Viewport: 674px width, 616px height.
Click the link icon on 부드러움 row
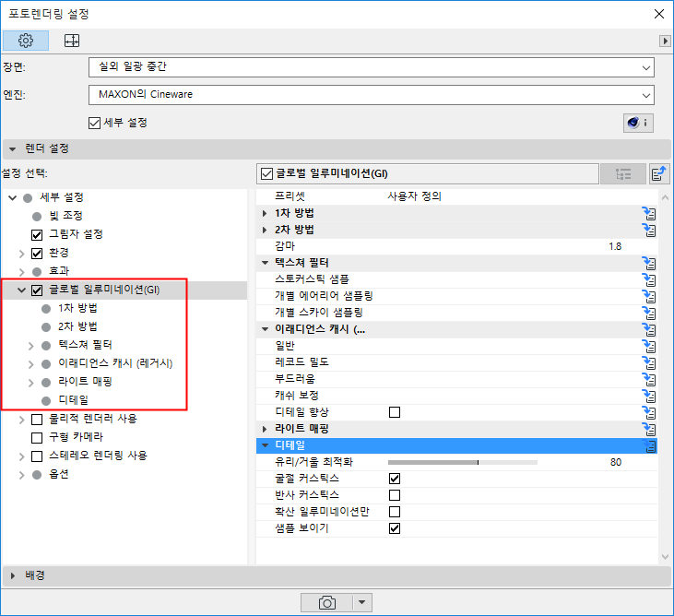649,379
